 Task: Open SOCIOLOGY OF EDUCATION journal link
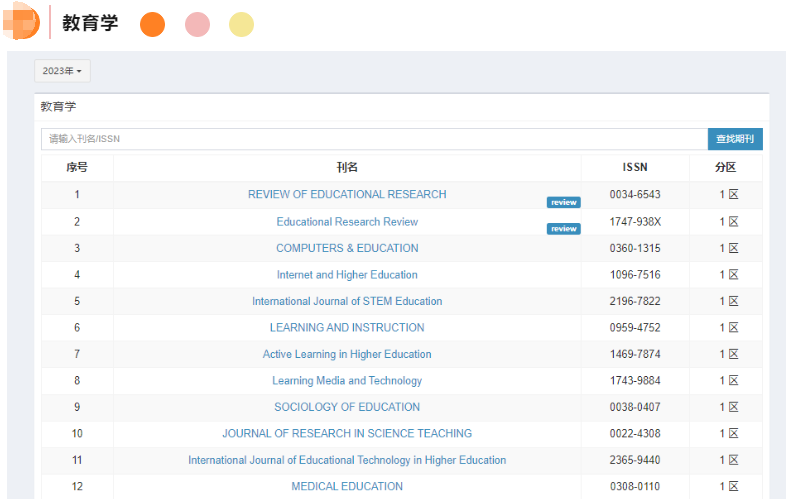[x=347, y=407]
